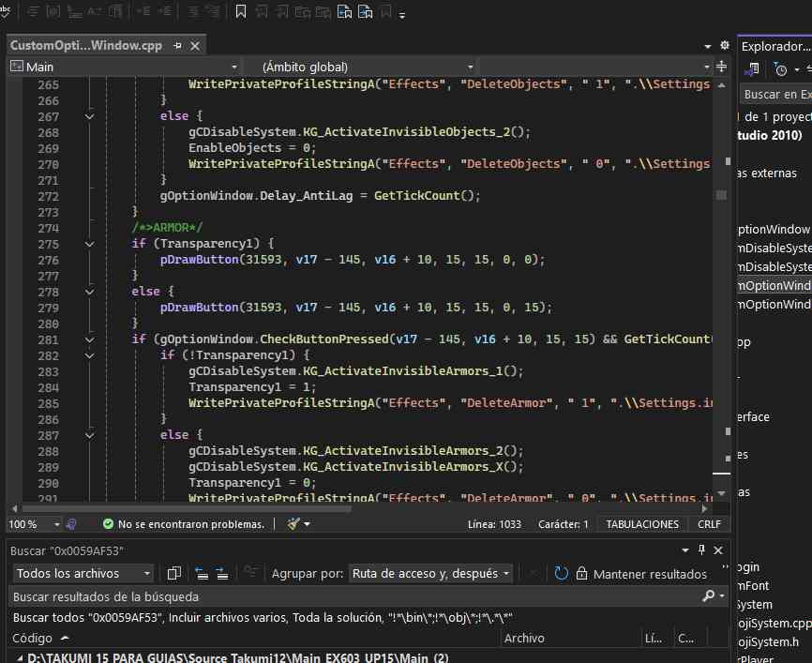Click the abc spell check icon
This screenshot has height=663, width=812.
pyautogui.click(x=6, y=11)
